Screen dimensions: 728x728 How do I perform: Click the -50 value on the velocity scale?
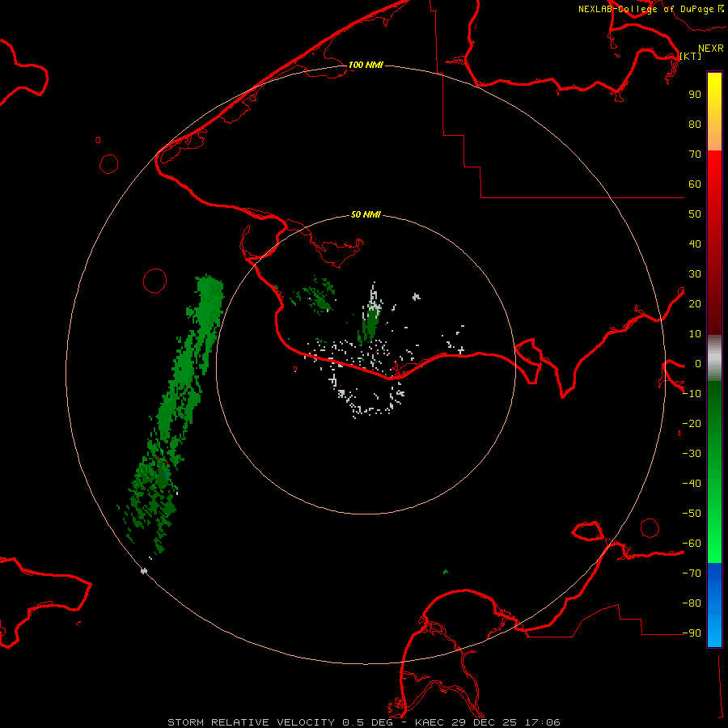tap(692, 514)
